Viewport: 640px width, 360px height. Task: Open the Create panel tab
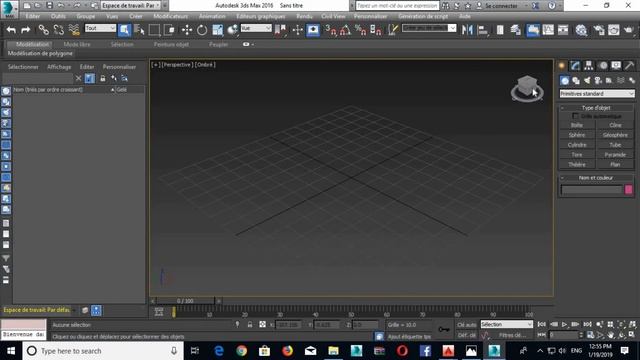coord(562,65)
